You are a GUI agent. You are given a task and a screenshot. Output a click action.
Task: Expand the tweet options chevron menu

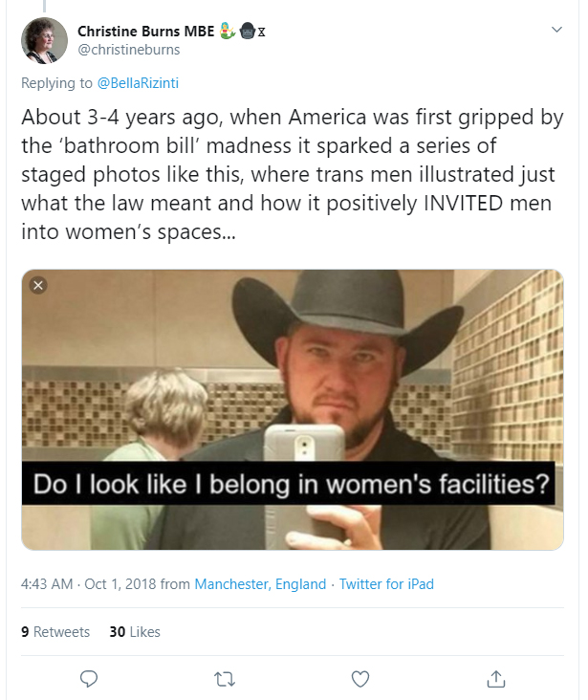557,31
